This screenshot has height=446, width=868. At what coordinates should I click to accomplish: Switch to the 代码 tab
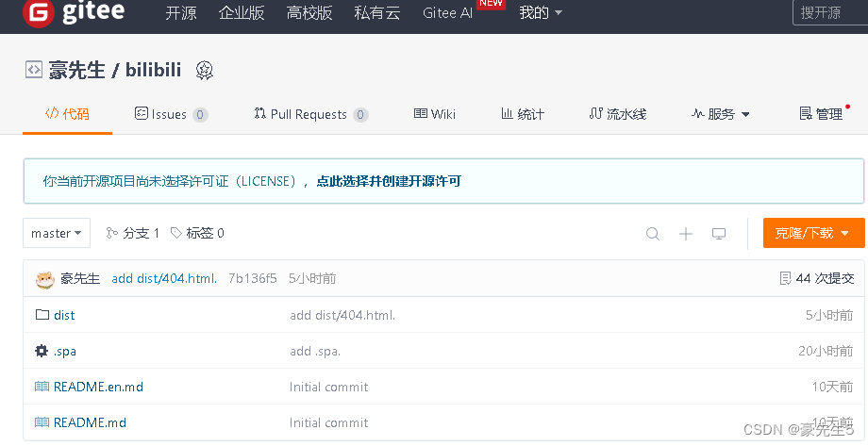(x=67, y=114)
